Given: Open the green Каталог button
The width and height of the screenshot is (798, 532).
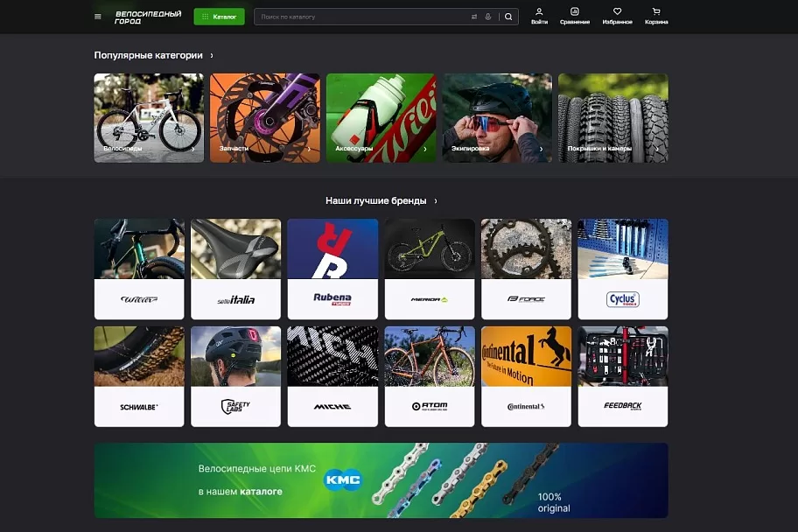Looking at the screenshot, I should coord(219,17).
